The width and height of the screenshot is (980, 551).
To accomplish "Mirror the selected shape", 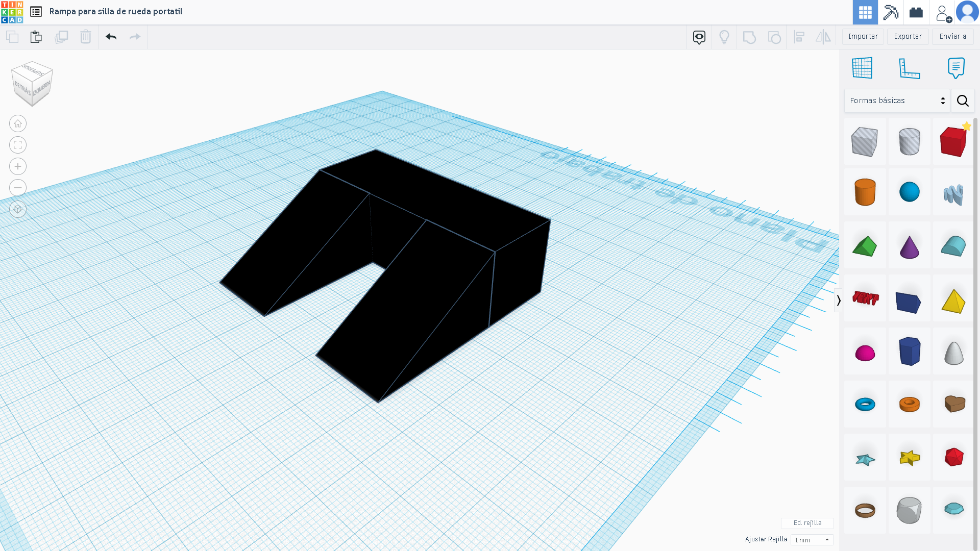I will 823,37.
